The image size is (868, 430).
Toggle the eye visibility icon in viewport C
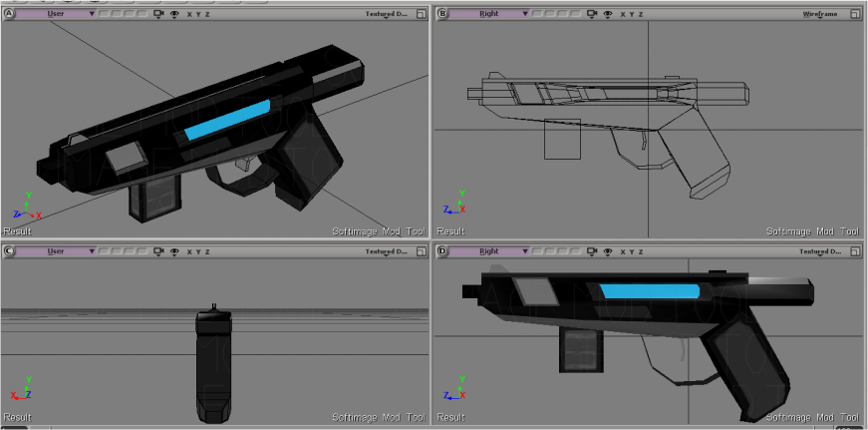tap(174, 251)
